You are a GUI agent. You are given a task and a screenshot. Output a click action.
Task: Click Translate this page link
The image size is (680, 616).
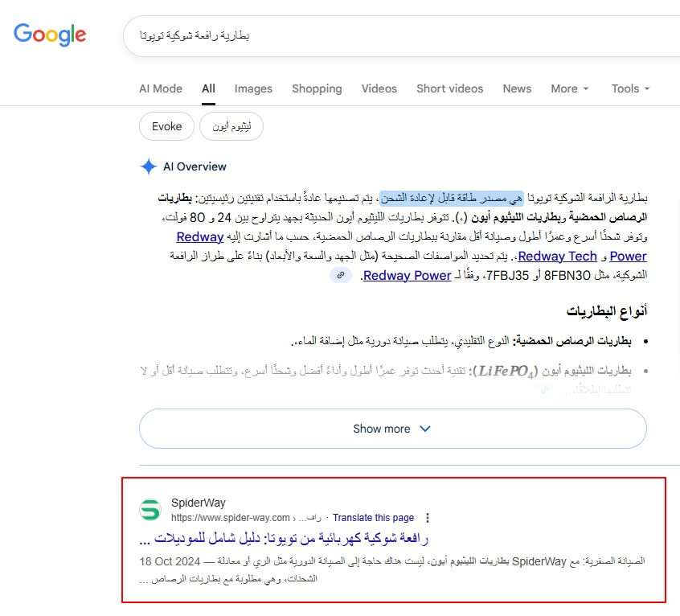pos(374,518)
